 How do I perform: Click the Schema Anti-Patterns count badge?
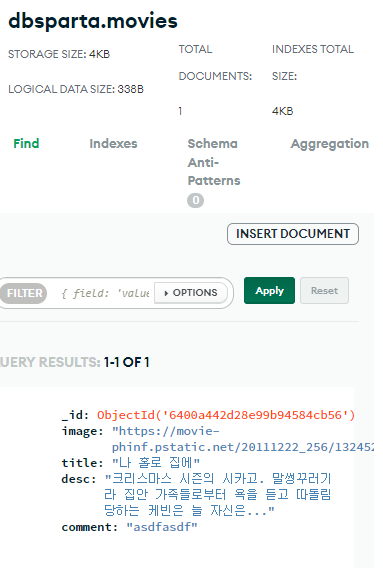195,200
